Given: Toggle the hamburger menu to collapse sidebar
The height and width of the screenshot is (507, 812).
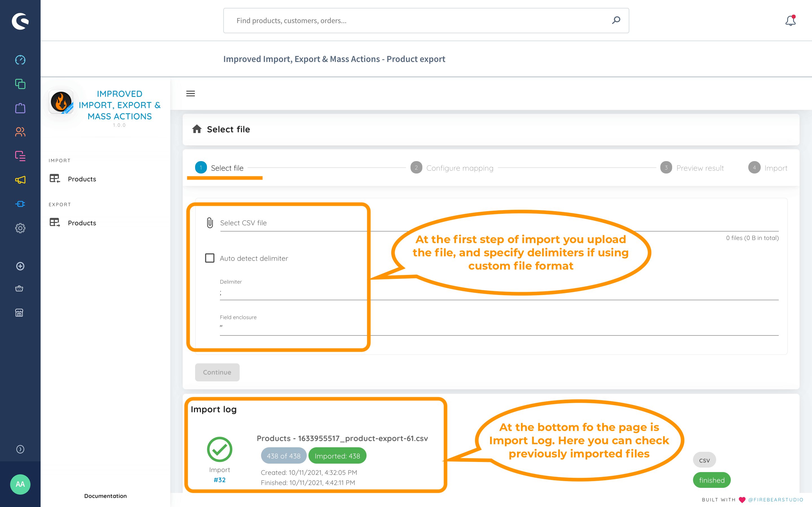Looking at the screenshot, I should (191, 94).
